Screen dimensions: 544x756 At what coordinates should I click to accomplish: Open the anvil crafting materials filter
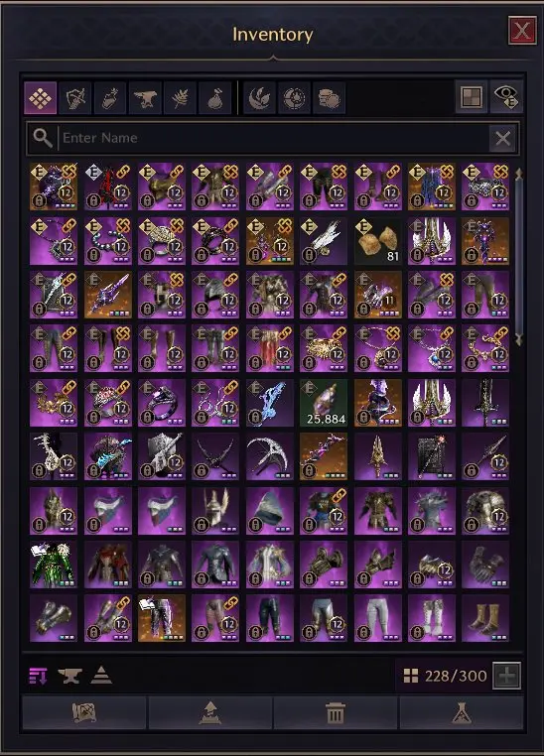[x=145, y=98]
